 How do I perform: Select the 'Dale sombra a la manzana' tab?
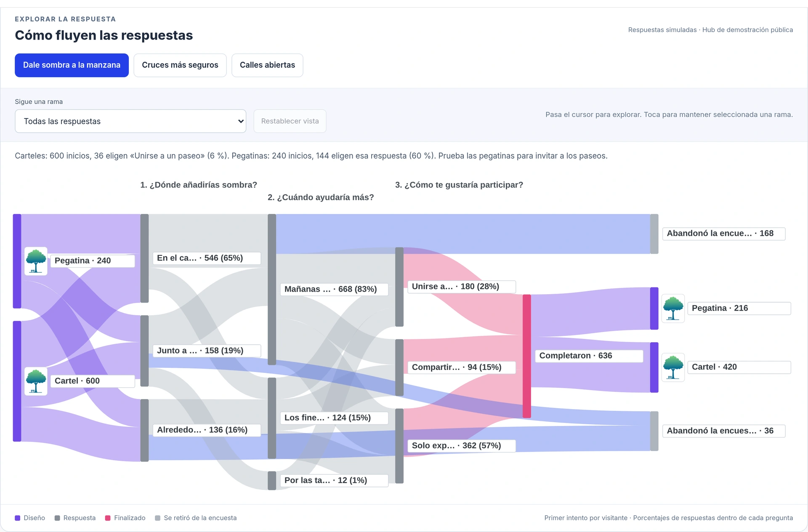coord(72,65)
